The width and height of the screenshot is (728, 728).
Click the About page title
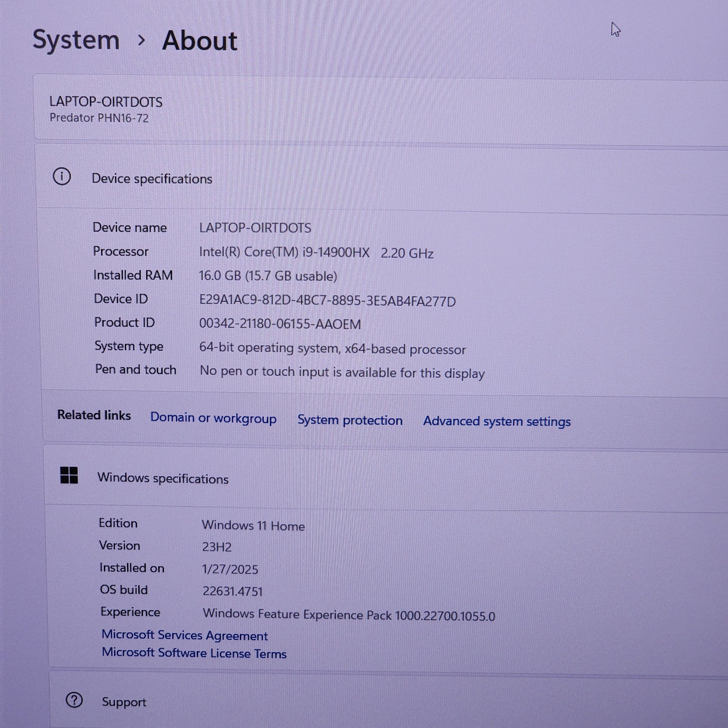pos(200,41)
